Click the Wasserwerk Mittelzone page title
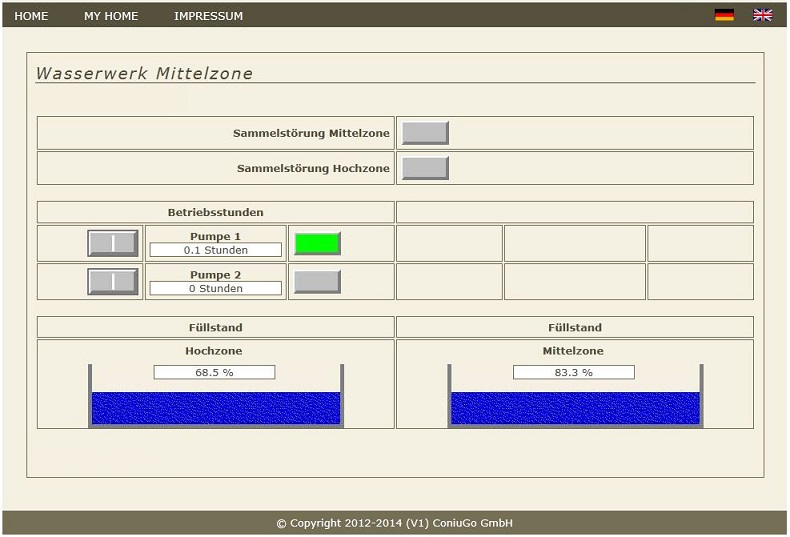 coord(145,73)
